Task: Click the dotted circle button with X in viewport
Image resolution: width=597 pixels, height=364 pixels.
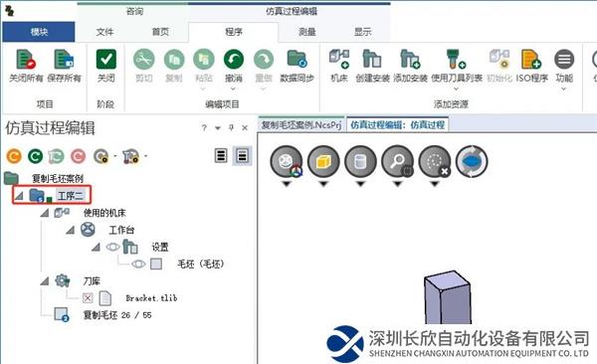Action: pyautogui.click(x=435, y=162)
